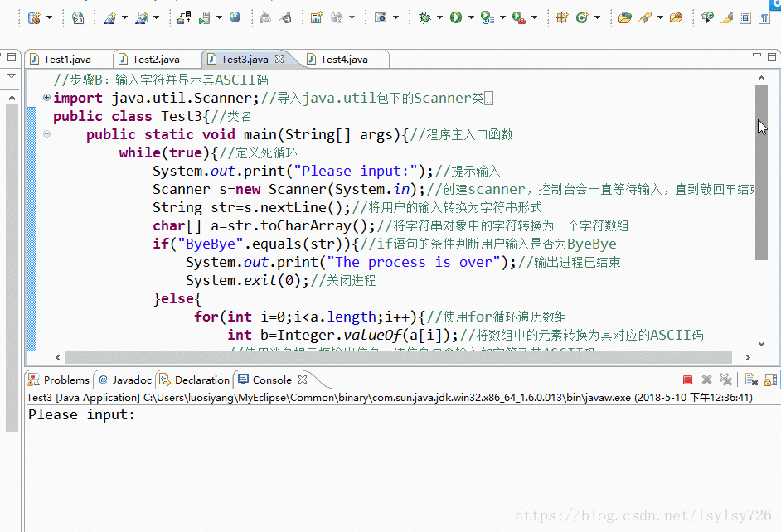Switch to the Test2.java editor tab
781x532 pixels.
[x=156, y=59]
